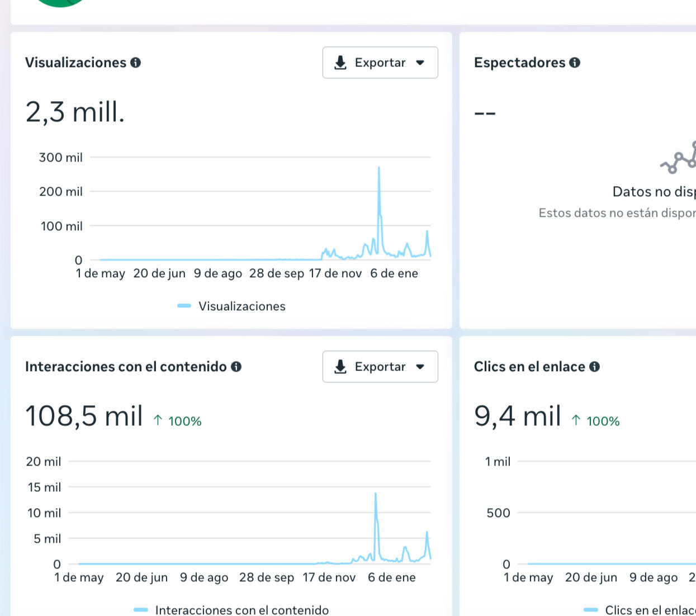Click the highest peak in Visualizaciones chart
The image size is (696, 616).
point(378,168)
